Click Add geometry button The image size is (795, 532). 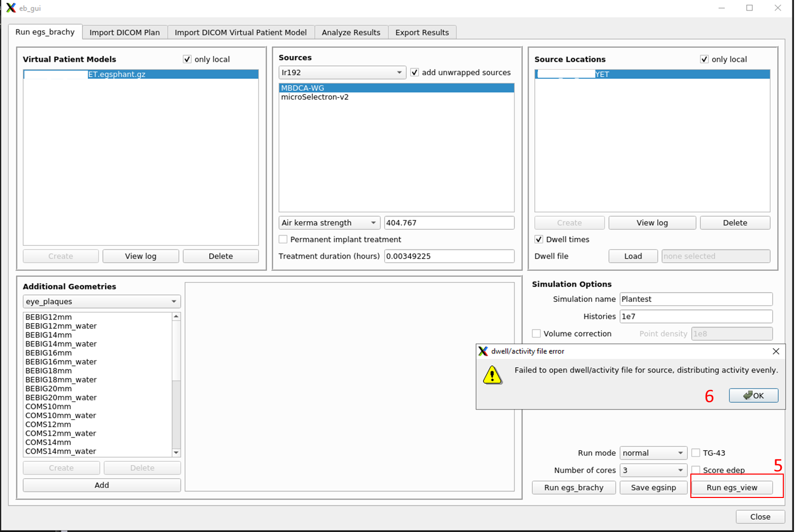coord(102,485)
